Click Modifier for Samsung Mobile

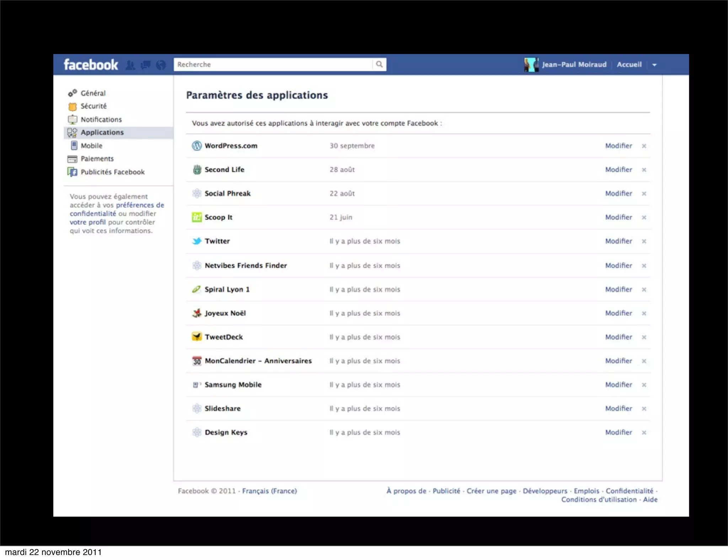click(619, 384)
